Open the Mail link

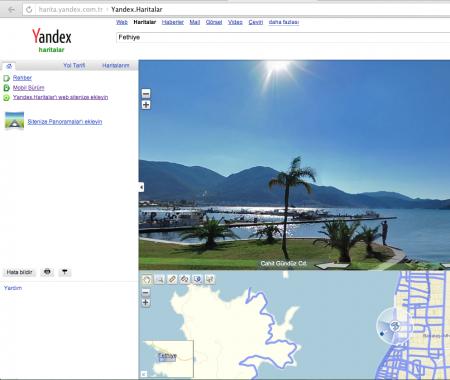pyautogui.click(x=195, y=22)
